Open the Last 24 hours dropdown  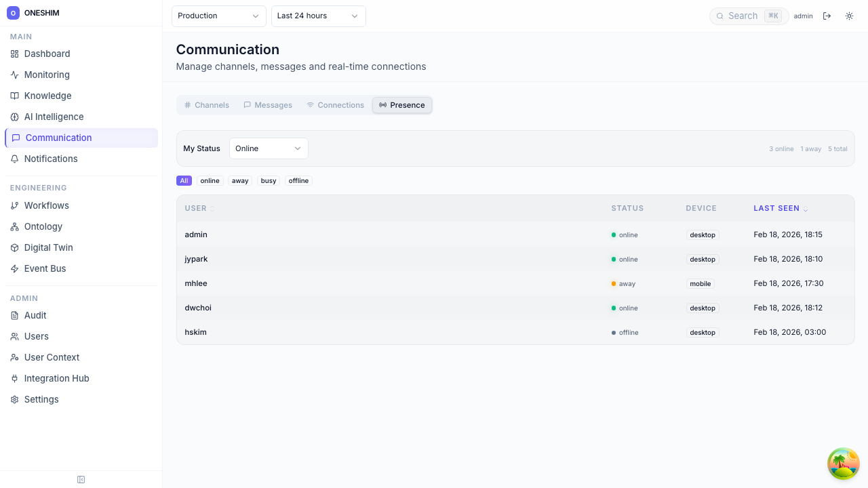click(318, 16)
